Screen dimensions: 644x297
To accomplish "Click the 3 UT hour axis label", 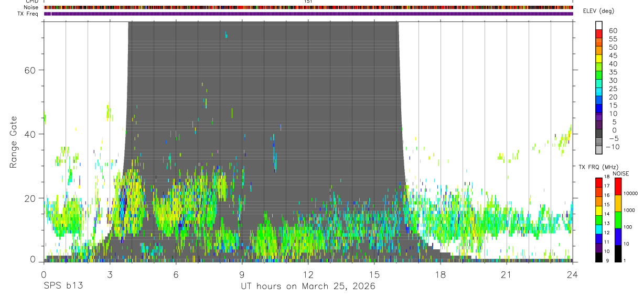I will (110, 274).
